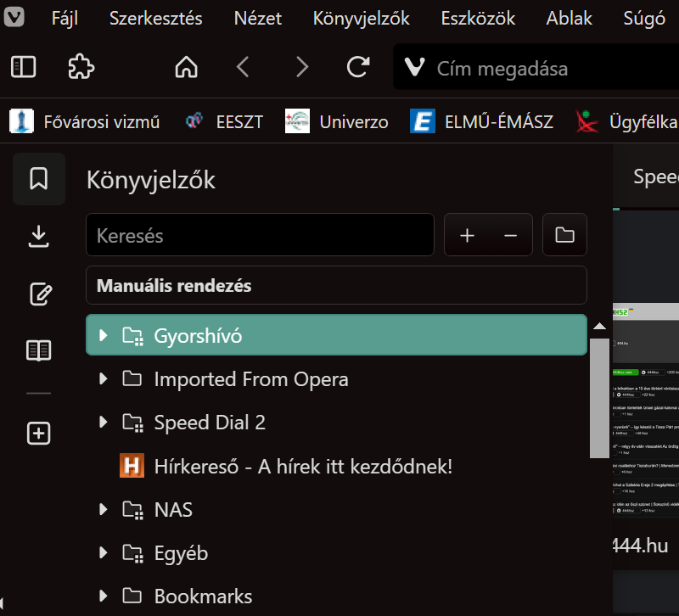Go to the home page
The width and height of the screenshot is (679, 616).
tap(186, 67)
